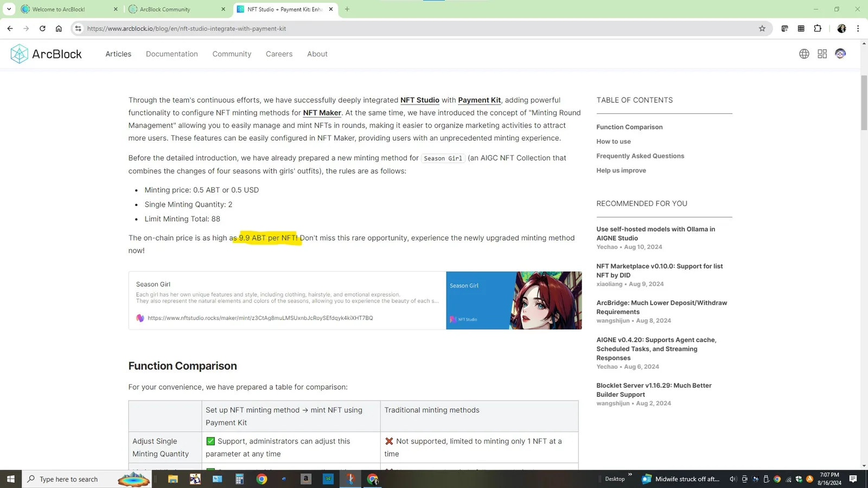The image size is (868, 488).
Task: Open article on self-hosted models with Ollama
Action: tap(655, 234)
